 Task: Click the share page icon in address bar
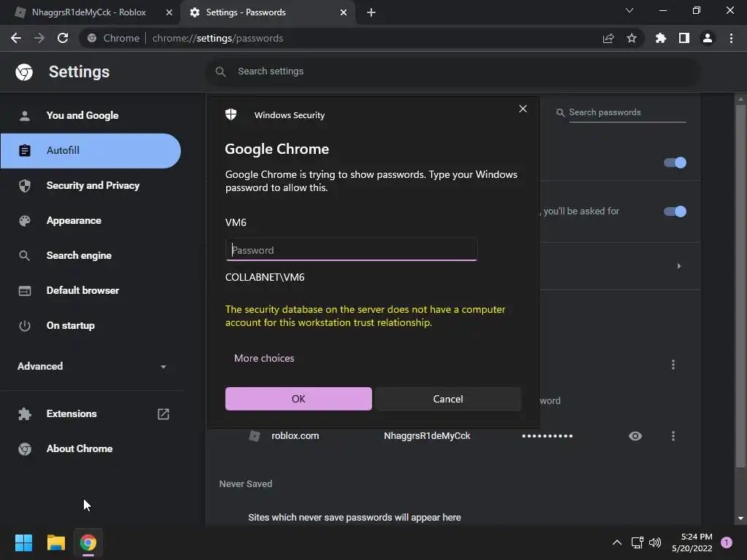click(x=608, y=38)
